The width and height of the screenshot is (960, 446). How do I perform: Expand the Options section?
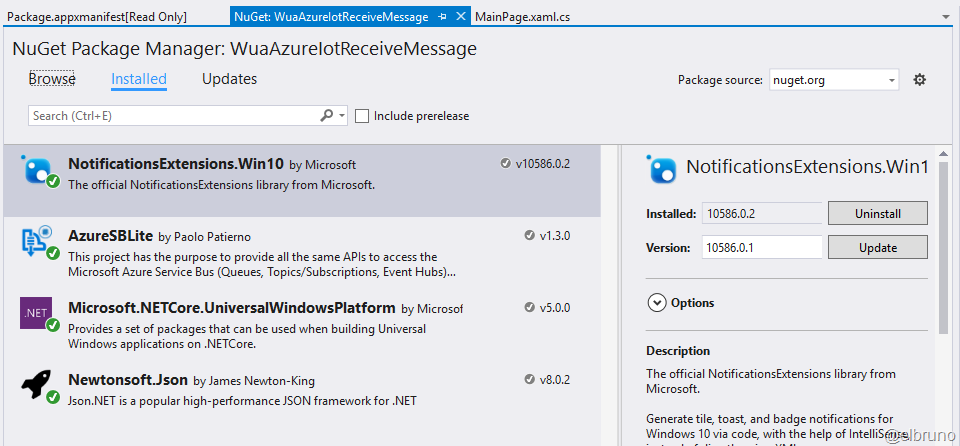(x=657, y=302)
